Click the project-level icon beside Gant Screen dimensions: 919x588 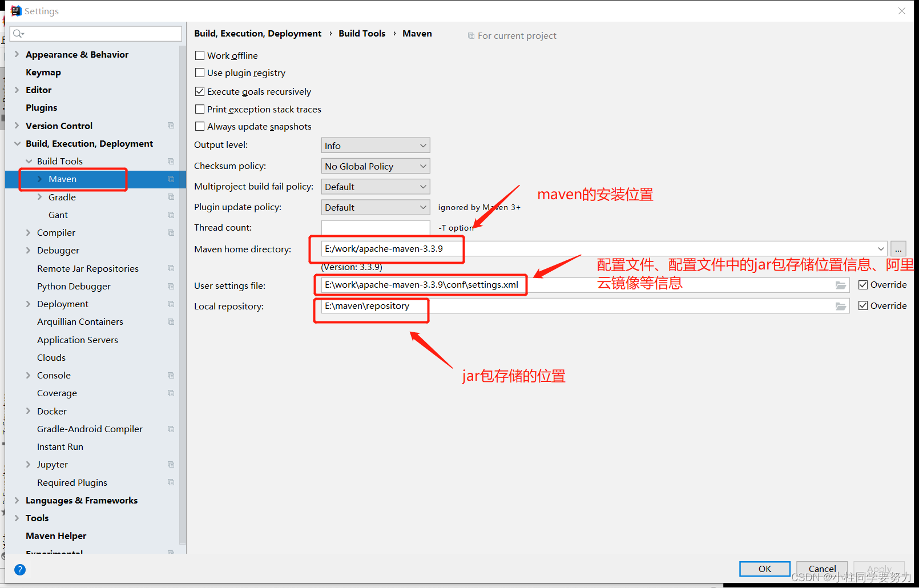click(x=171, y=215)
